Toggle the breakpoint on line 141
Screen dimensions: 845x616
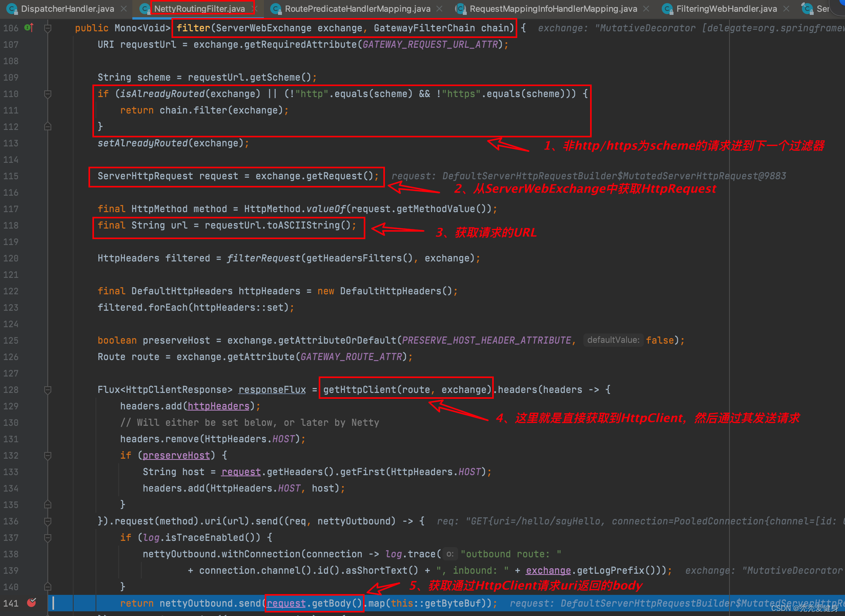[x=32, y=603]
